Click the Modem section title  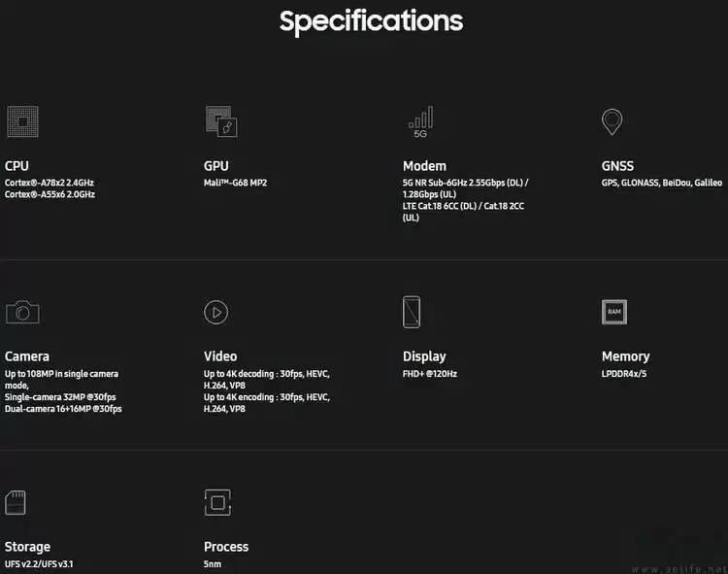(424, 166)
